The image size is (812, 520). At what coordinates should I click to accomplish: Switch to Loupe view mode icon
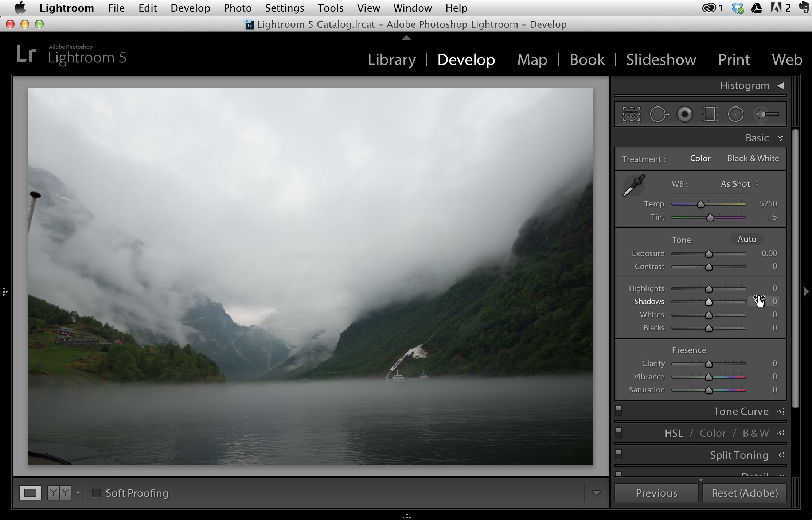click(30, 493)
